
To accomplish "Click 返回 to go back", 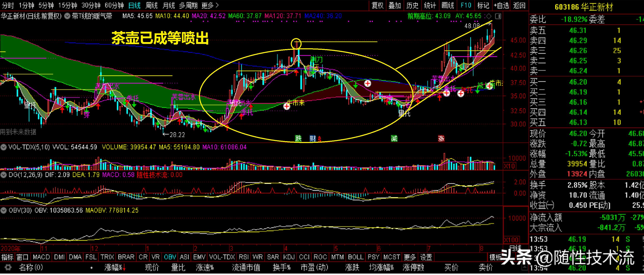I will 519,5.
